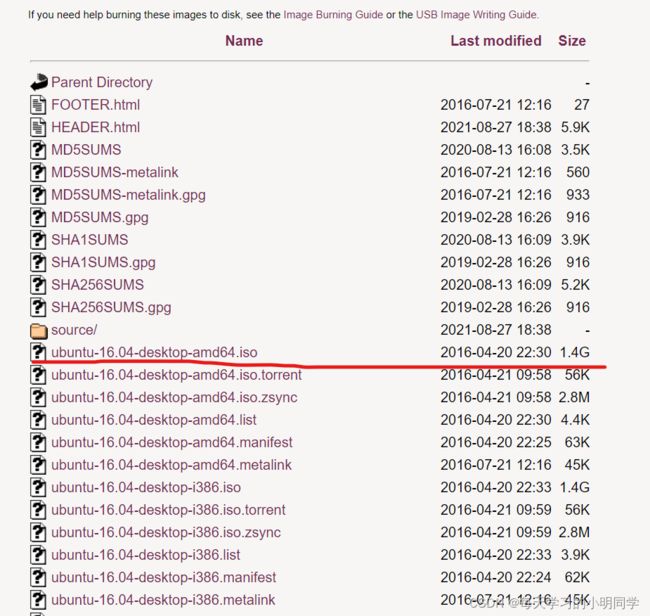Click the file icon beside MD5SUMS-metalink.gpg
650x616 pixels.
pyautogui.click(x=38, y=194)
